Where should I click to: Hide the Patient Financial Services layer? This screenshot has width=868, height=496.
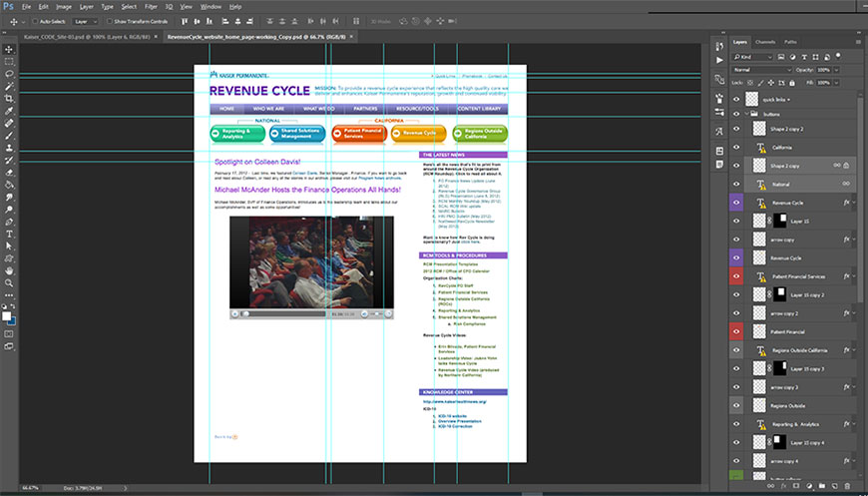tap(736, 276)
